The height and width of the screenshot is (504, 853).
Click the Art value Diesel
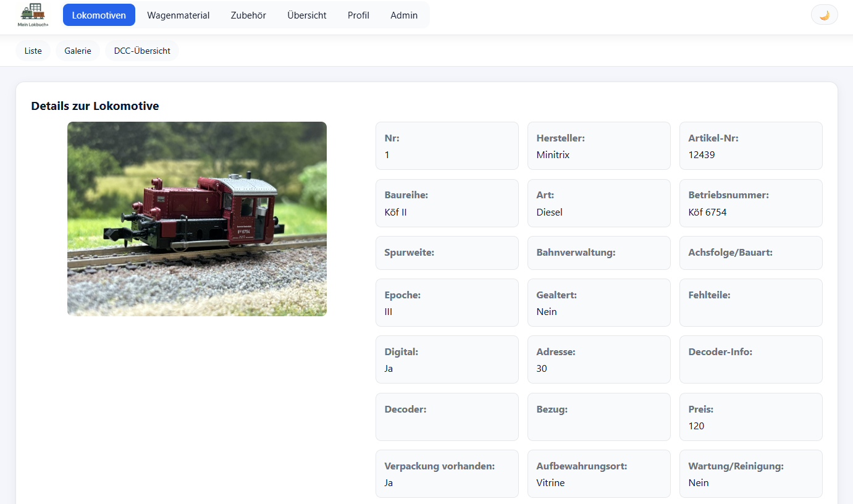pos(549,212)
